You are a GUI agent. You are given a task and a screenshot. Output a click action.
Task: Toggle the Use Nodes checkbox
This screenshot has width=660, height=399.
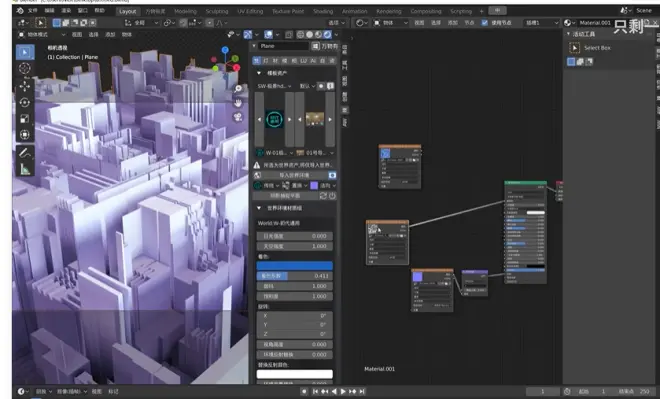484,23
